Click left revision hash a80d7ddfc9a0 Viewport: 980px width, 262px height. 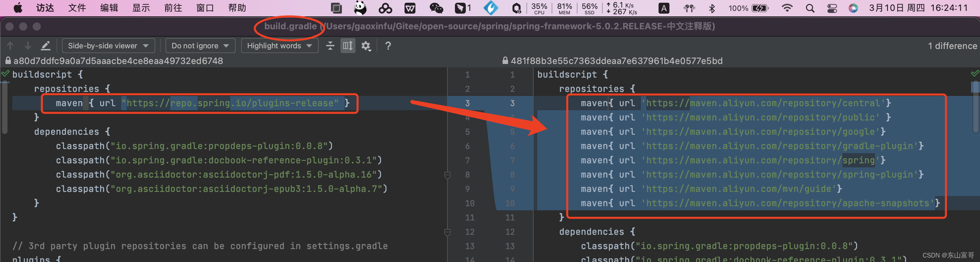pyautogui.click(x=118, y=61)
